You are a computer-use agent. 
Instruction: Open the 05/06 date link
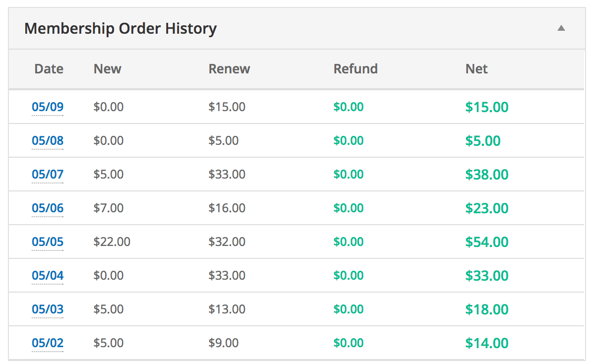[48, 208]
